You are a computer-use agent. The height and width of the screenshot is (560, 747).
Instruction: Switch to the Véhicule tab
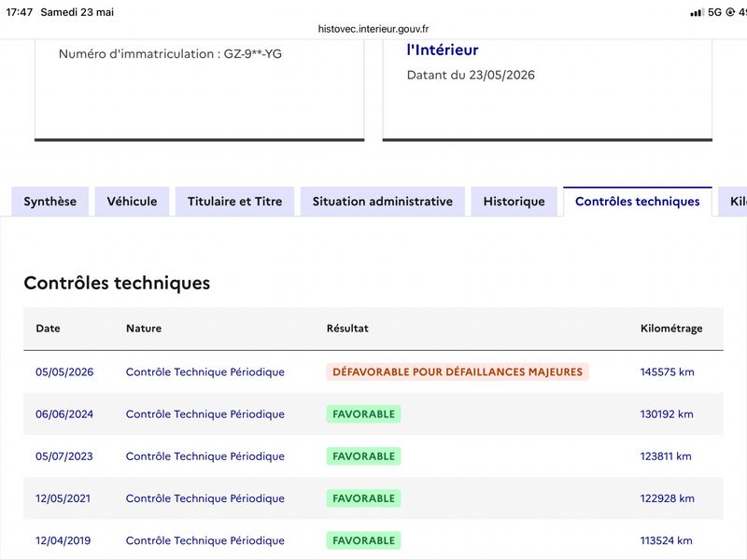[132, 202]
